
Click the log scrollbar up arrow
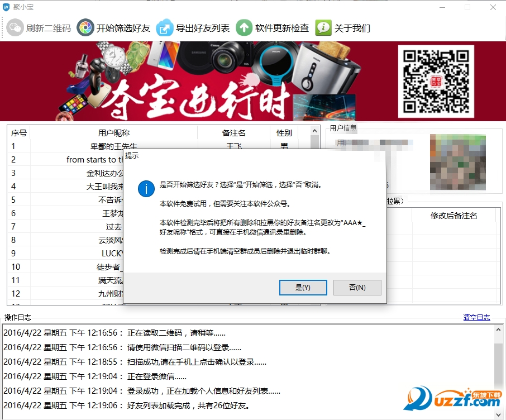click(499, 330)
